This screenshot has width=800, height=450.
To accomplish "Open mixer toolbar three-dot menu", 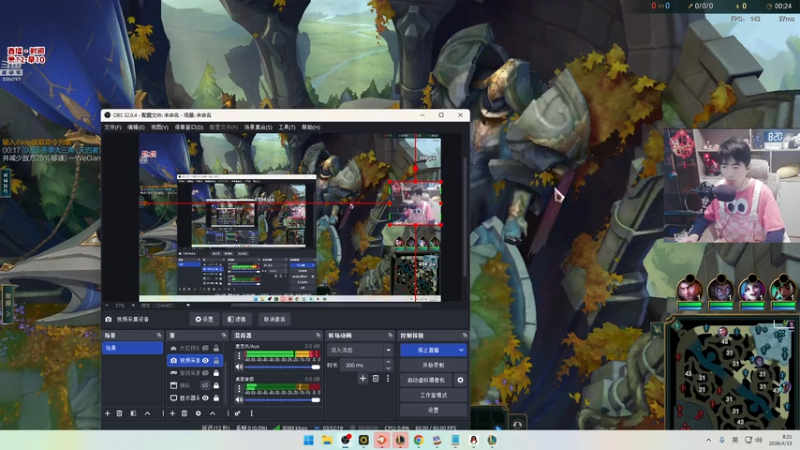I will coord(252,413).
